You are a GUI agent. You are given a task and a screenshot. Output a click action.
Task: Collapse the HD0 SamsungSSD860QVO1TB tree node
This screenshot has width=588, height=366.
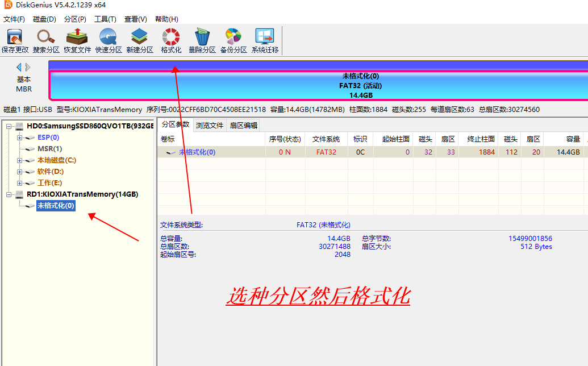click(9, 126)
